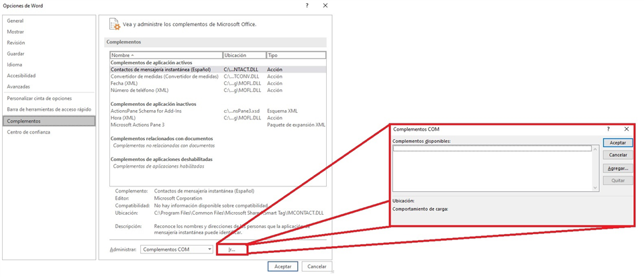The image size is (644, 277).
Task: Open the General options category
Action: coord(15,21)
